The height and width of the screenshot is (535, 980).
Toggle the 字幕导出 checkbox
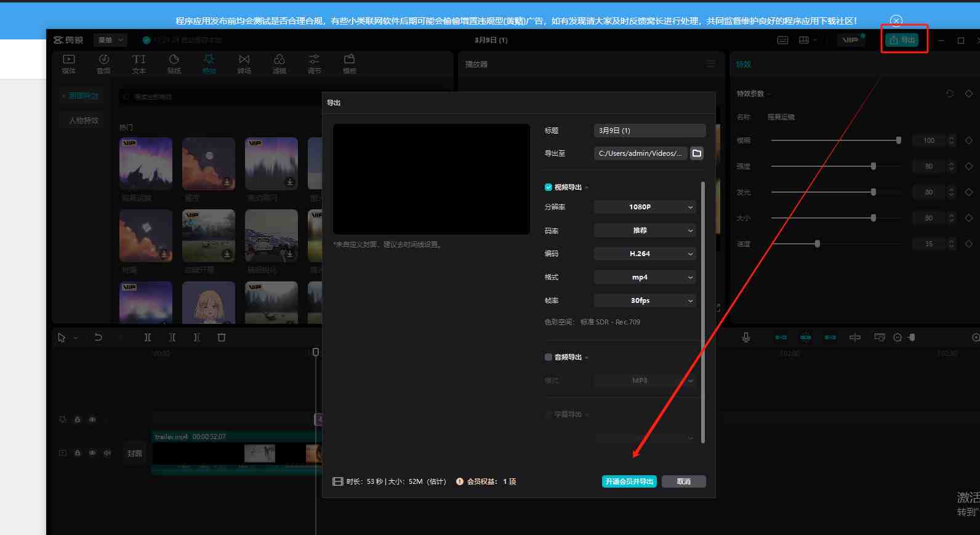pos(548,414)
